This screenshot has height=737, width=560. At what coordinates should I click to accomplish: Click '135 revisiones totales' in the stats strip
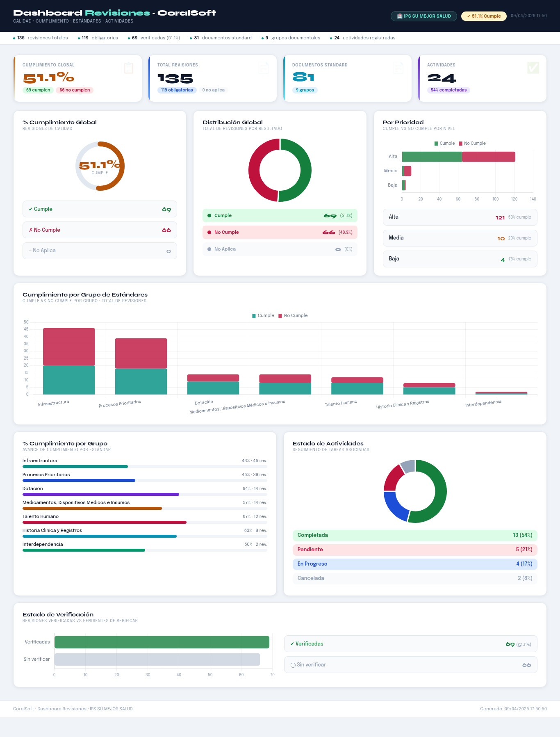(x=41, y=38)
